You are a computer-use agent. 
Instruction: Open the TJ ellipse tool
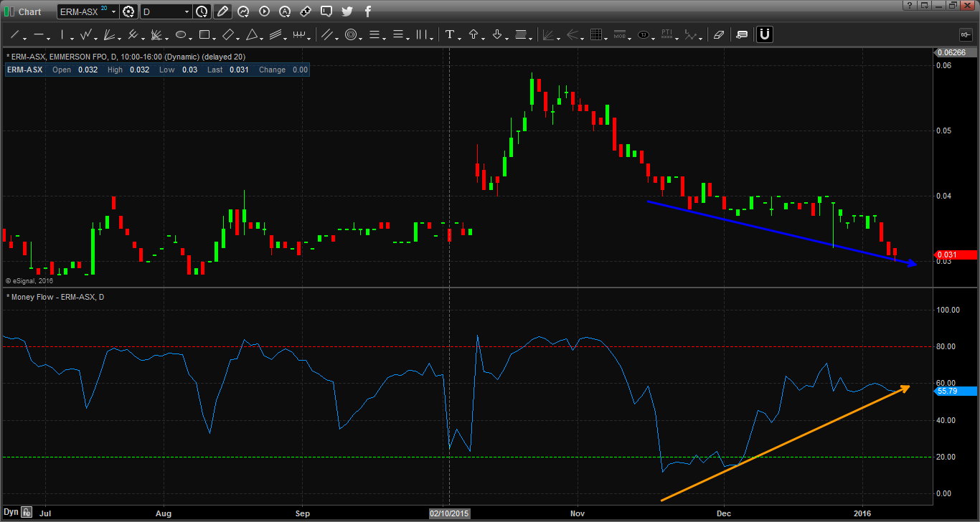644,34
